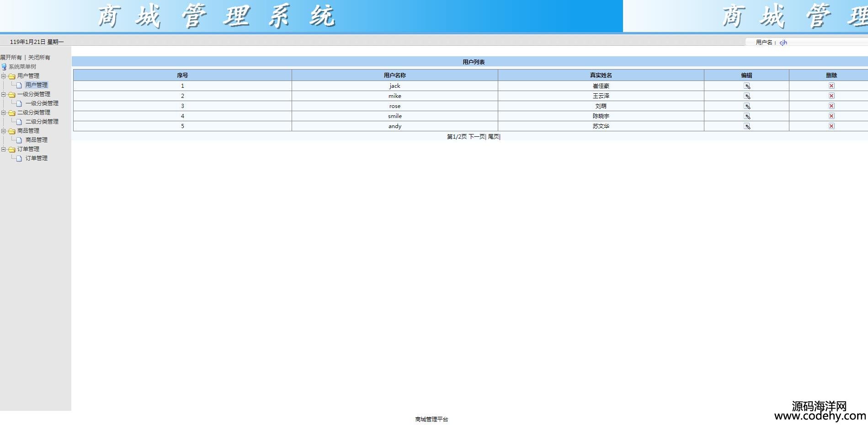
Task: Edit user rose via pencil icon
Action: pos(747,106)
